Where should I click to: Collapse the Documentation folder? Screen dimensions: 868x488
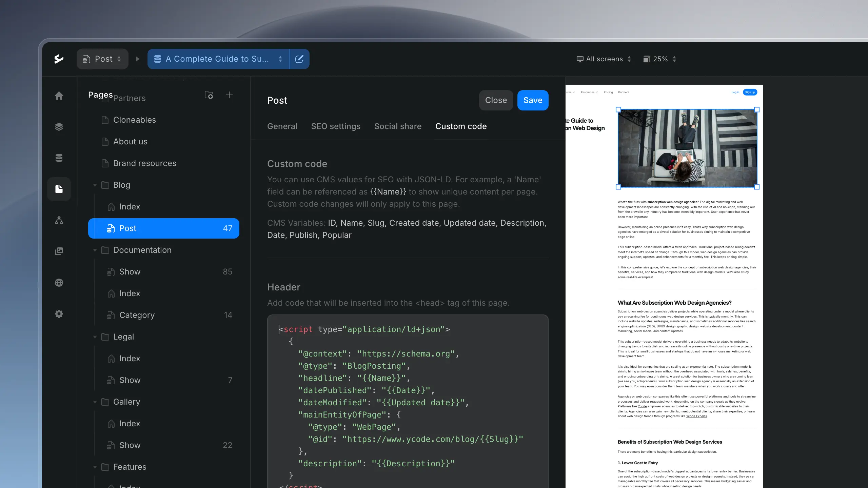coord(95,250)
